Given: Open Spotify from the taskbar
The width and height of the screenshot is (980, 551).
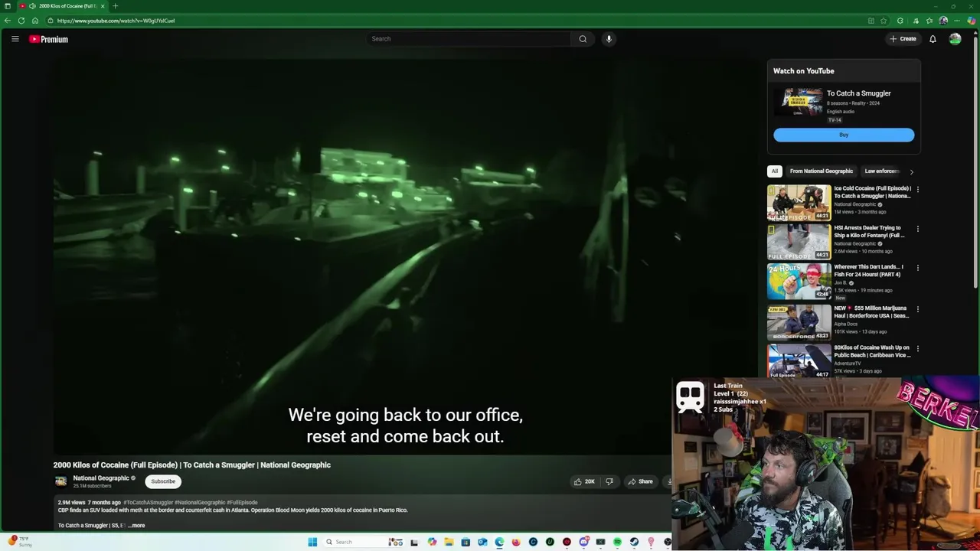Looking at the screenshot, I should pyautogui.click(x=617, y=542).
